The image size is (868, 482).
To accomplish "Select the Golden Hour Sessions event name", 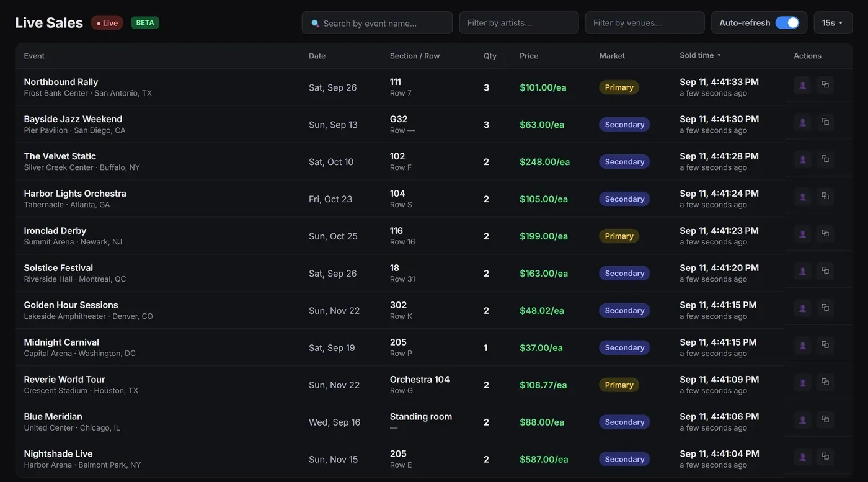I will point(71,305).
